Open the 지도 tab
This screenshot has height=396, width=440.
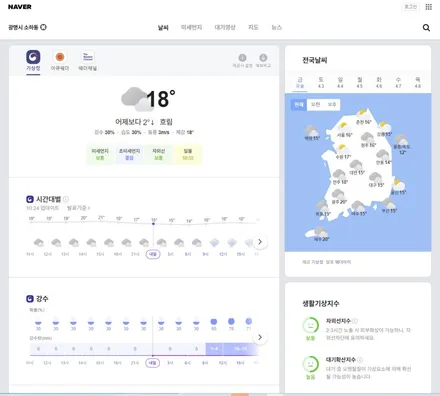[253, 27]
